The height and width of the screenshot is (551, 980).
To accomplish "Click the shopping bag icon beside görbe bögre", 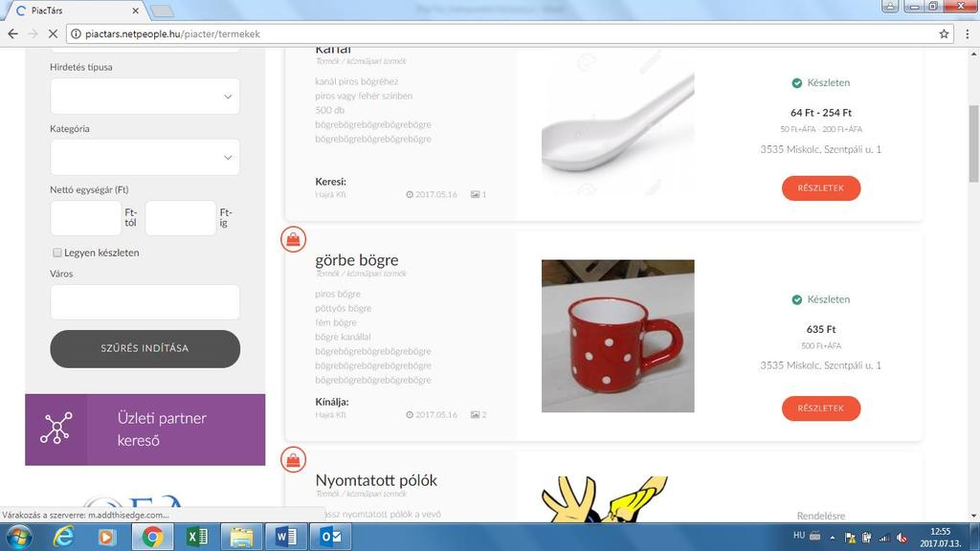I will [x=293, y=239].
